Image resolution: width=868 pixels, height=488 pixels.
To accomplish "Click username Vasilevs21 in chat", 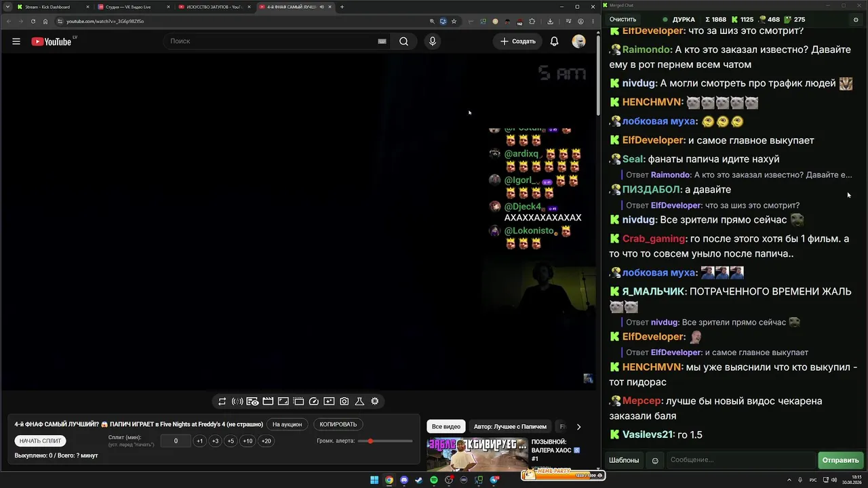I will 648,434.
